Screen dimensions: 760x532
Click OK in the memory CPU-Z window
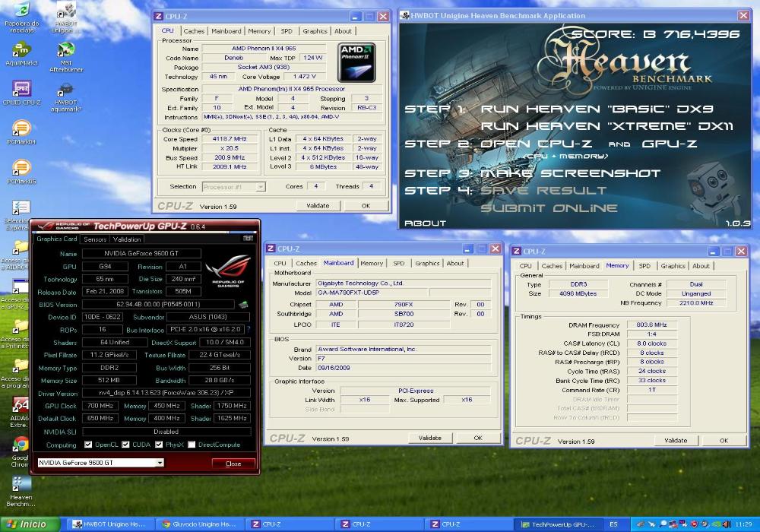pyautogui.click(x=724, y=441)
